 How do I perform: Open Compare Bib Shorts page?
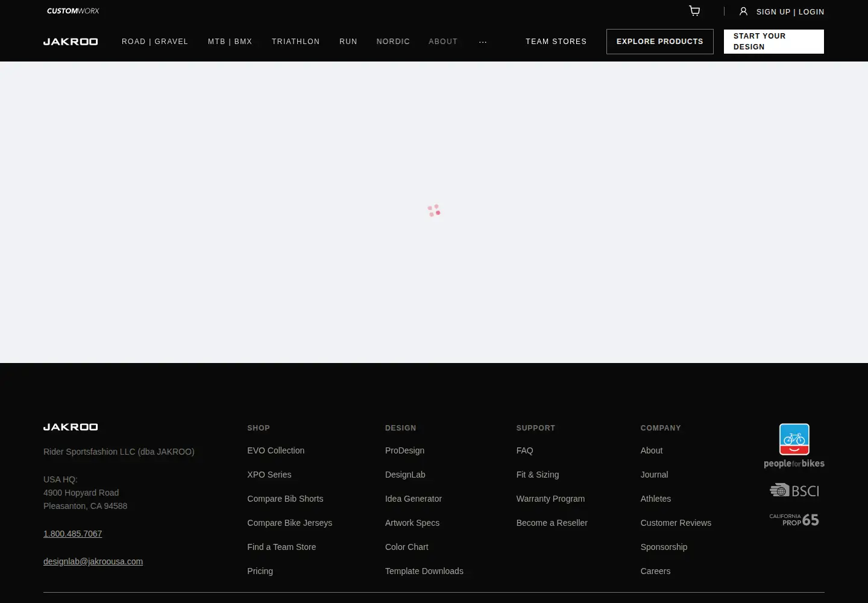tap(285, 499)
